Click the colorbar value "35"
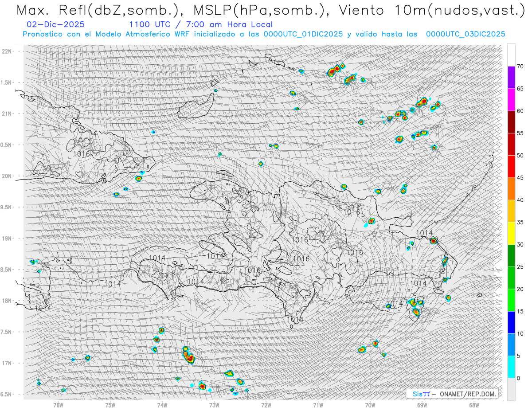This screenshot has height=411, width=532. (520, 222)
